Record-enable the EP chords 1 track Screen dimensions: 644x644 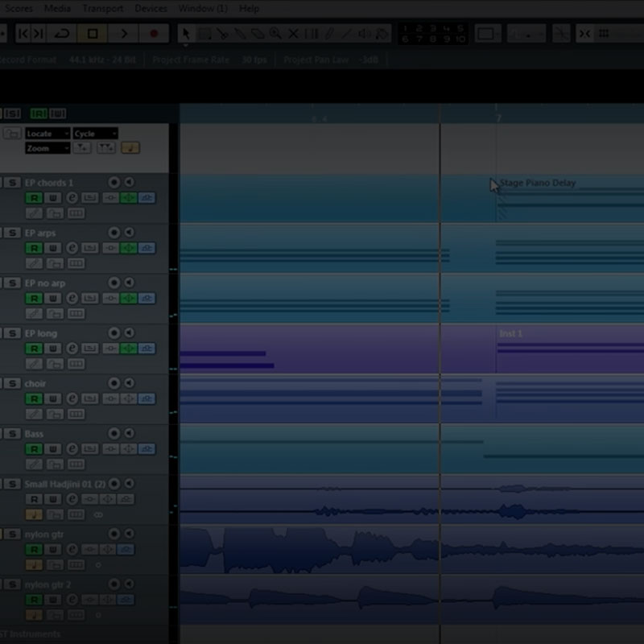[x=114, y=182]
